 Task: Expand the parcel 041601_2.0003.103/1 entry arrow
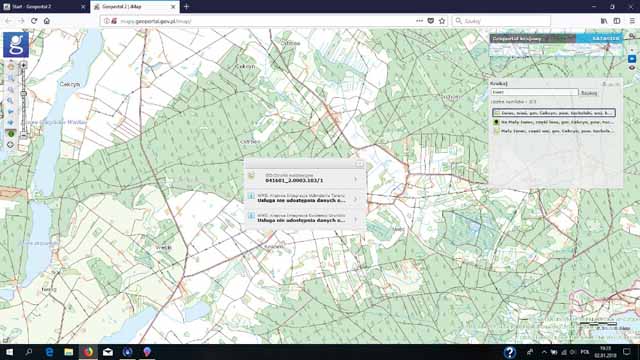356,179
